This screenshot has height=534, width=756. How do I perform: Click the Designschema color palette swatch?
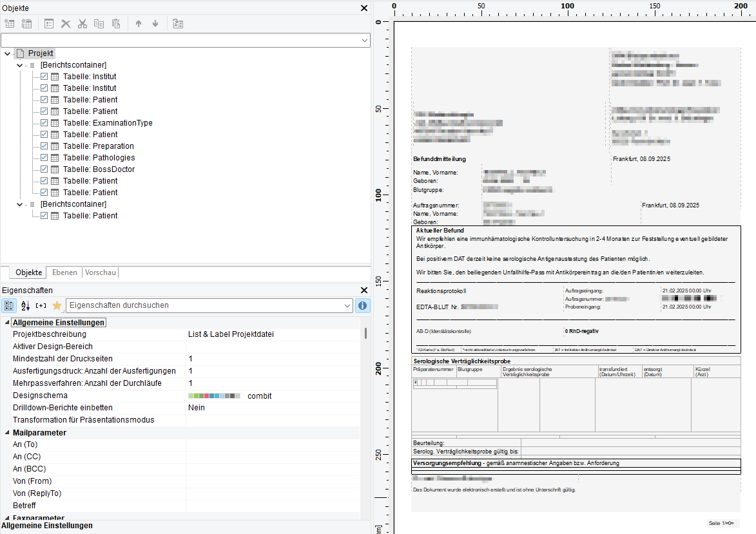214,396
